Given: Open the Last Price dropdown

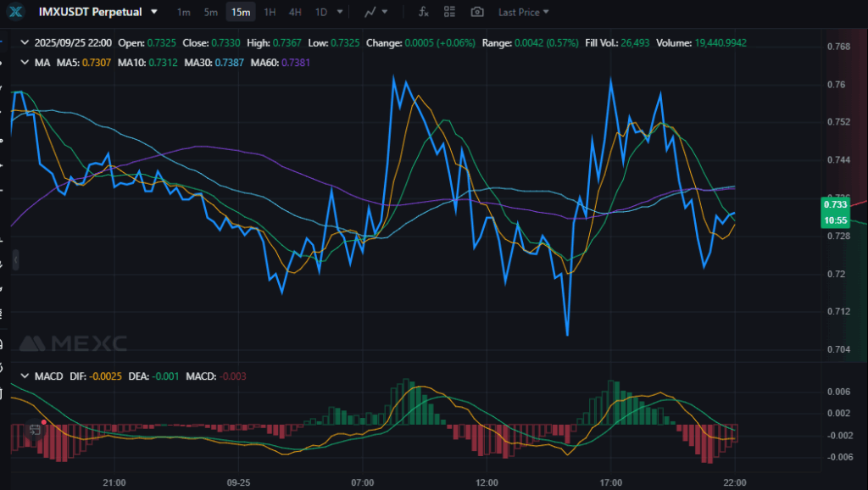Looking at the screenshot, I should pyautogui.click(x=523, y=12).
